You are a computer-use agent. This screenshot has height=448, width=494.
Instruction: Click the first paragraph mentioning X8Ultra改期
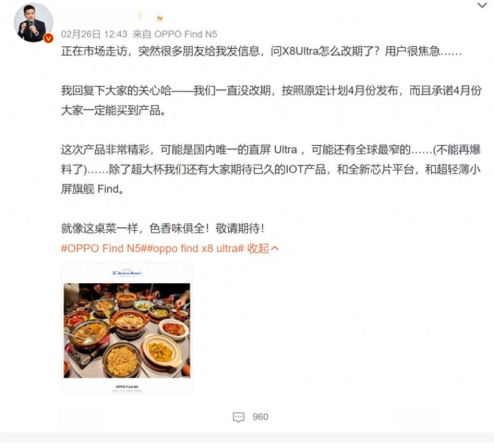[x=261, y=51]
